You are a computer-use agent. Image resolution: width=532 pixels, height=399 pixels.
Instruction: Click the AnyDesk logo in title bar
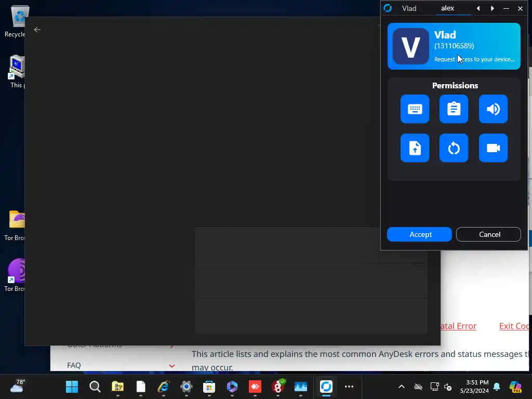click(x=388, y=8)
